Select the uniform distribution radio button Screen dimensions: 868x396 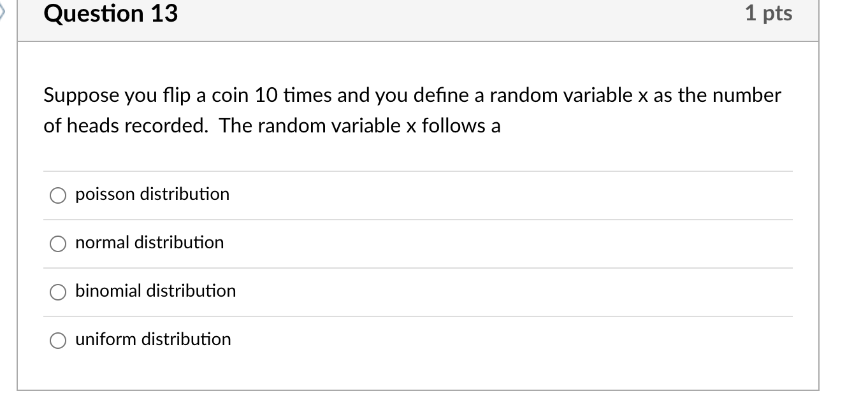[x=57, y=341]
